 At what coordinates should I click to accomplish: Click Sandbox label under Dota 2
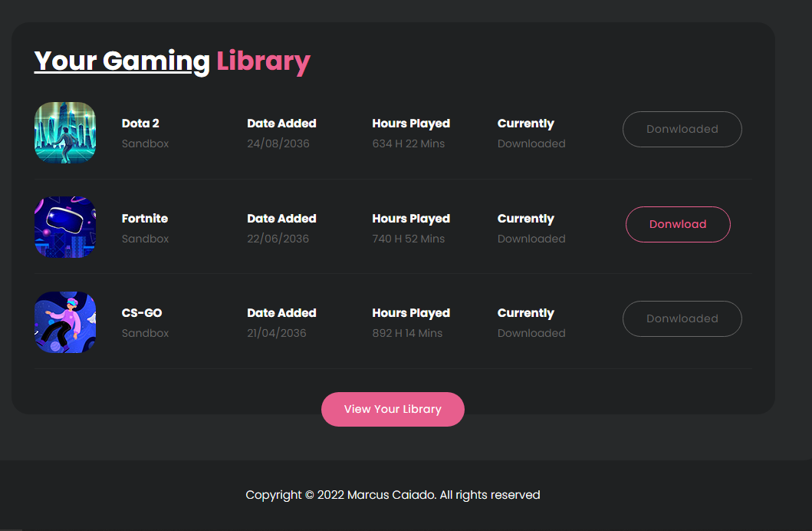(x=146, y=143)
